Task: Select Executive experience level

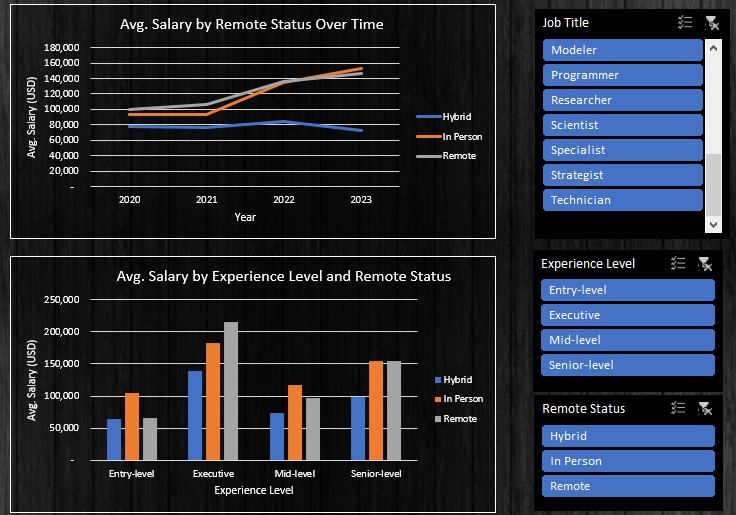Action: (x=628, y=315)
